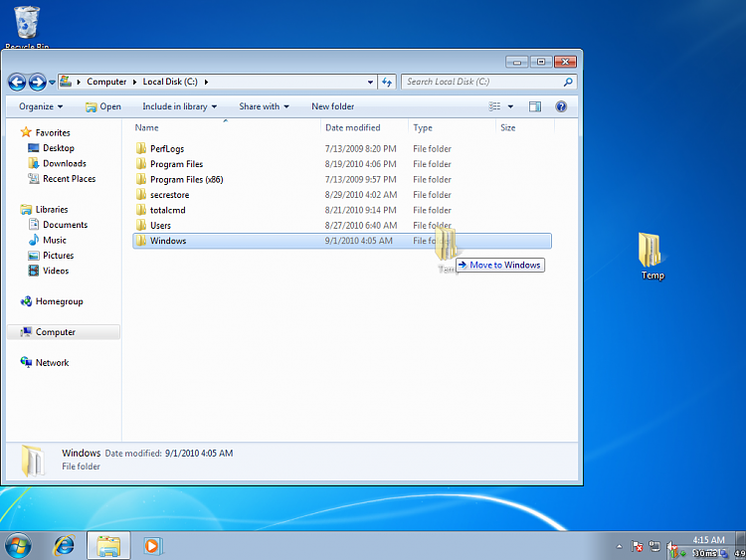Create a New folder
This screenshot has height=560, width=746.
point(333,106)
